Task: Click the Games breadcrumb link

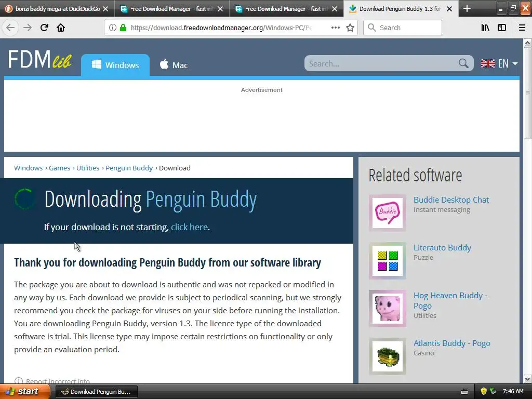Action: [59, 168]
